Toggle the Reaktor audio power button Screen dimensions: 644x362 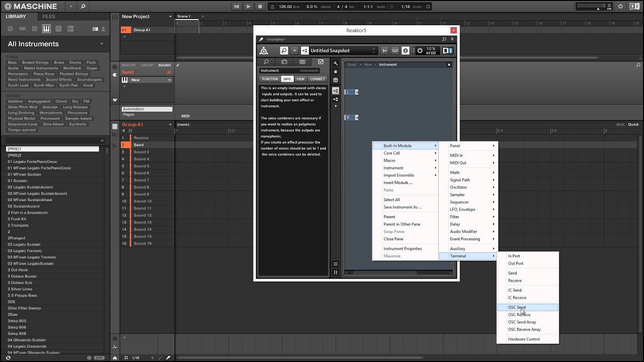point(420,51)
